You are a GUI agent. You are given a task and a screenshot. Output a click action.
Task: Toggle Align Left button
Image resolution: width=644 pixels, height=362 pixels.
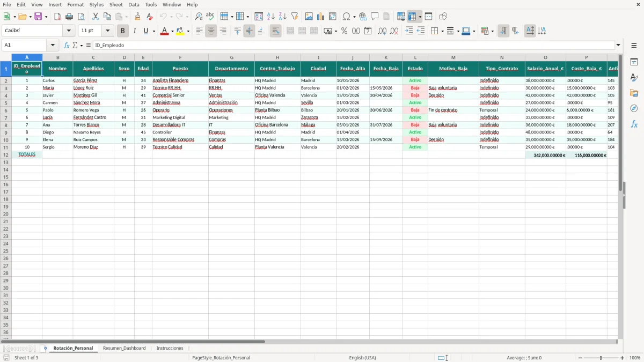tap(199, 31)
